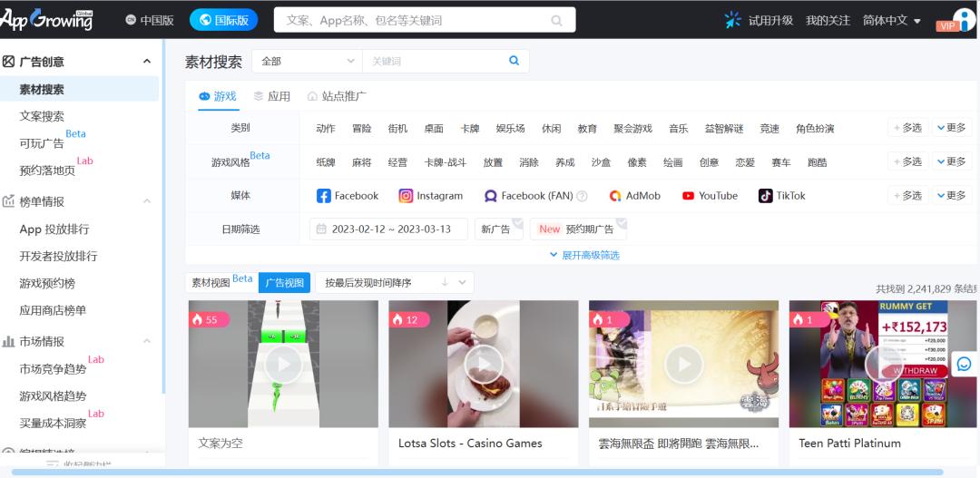Collapse the 市场情报 sidebar section
This screenshot has height=478, width=980.
pos(147,341)
